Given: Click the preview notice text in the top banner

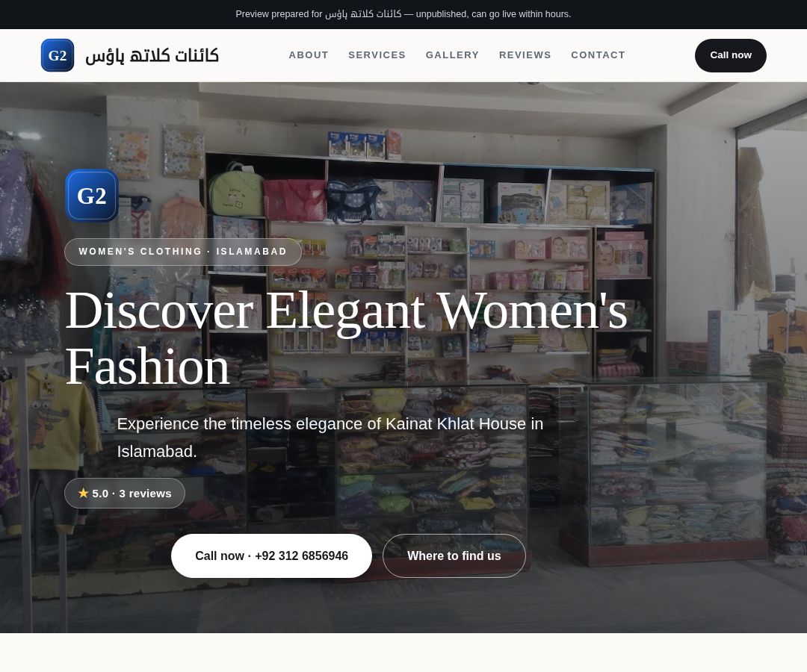Looking at the screenshot, I should click(403, 14).
